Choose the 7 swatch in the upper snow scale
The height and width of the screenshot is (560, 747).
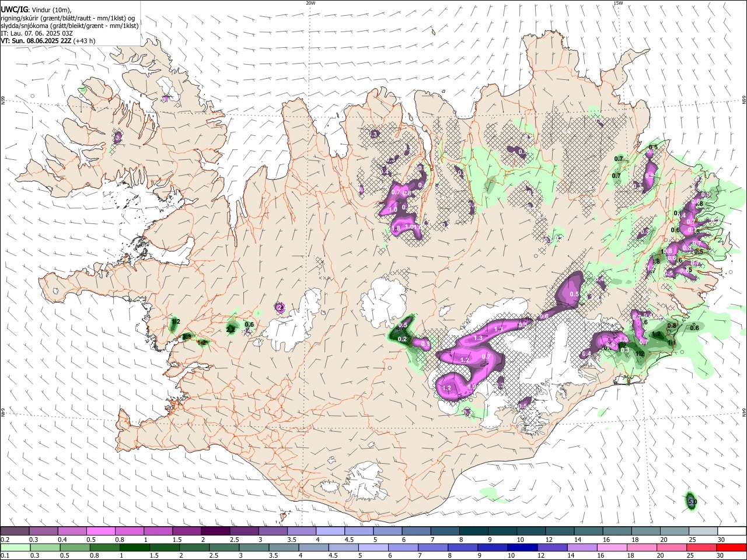444,531
